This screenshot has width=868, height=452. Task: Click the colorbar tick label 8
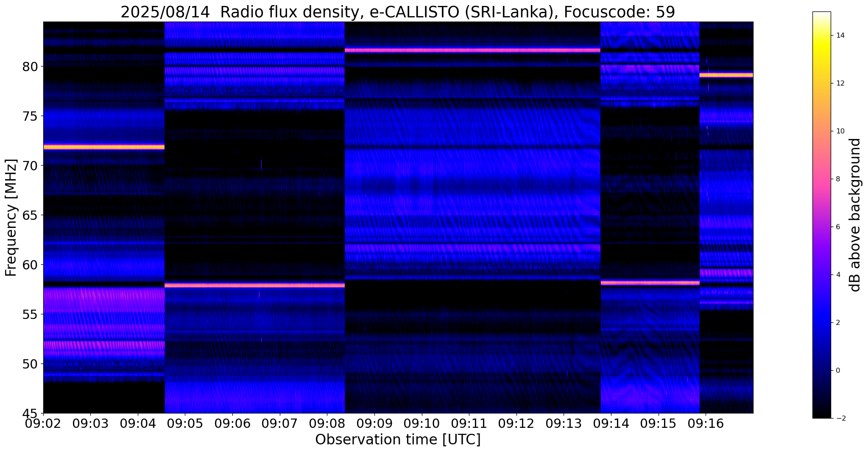pos(837,179)
